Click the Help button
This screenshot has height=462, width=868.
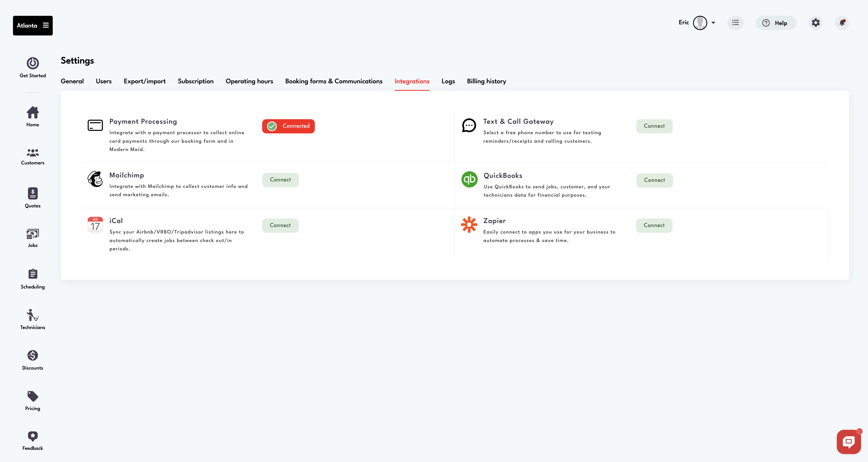click(x=776, y=23)
